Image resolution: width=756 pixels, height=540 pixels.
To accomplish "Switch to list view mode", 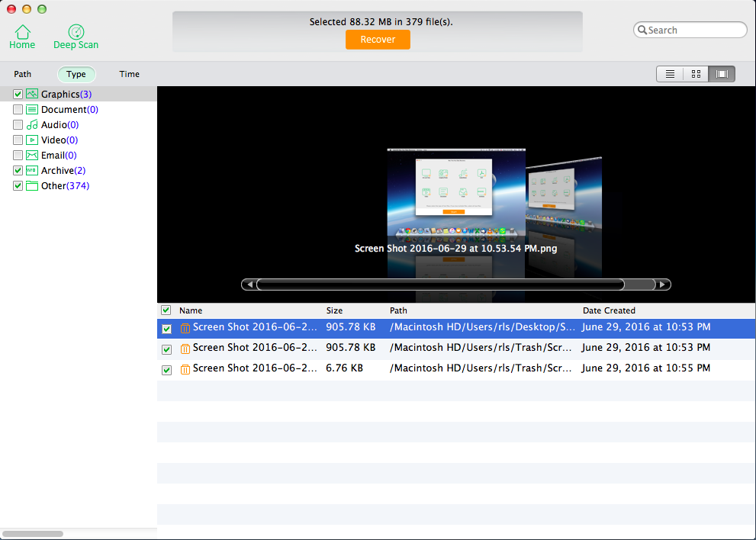I will tap(670, 74).
